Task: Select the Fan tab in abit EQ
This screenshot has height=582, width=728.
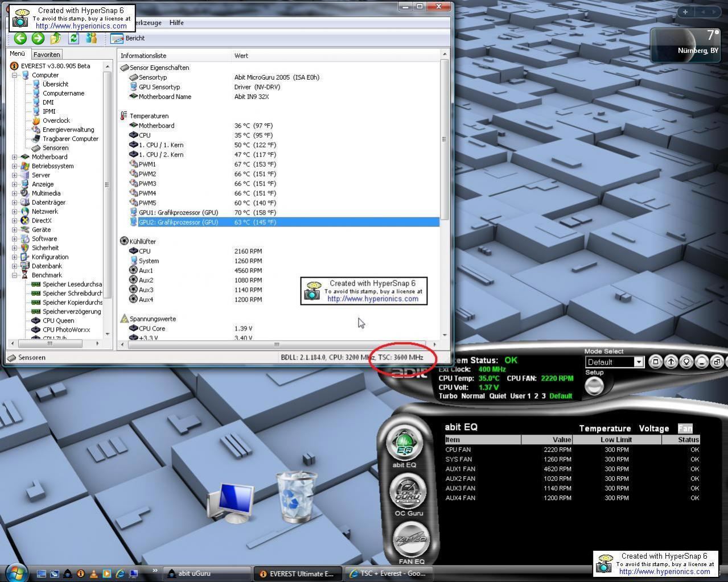Action: coord(685,428)
